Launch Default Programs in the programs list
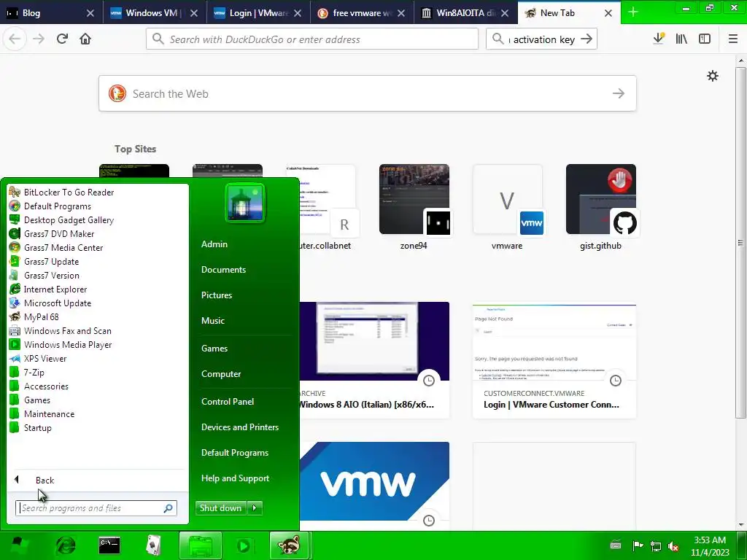747x560 pixels. click(50, 206)
